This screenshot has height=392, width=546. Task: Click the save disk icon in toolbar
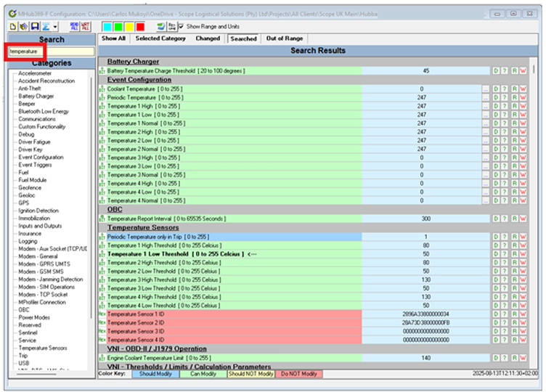tap(34, 26)
